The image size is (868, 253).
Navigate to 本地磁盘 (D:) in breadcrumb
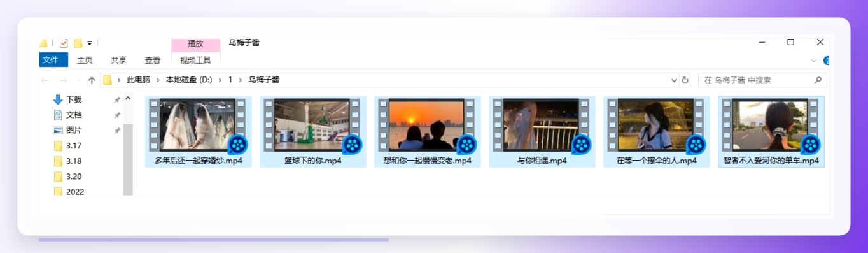click(189, 80)
